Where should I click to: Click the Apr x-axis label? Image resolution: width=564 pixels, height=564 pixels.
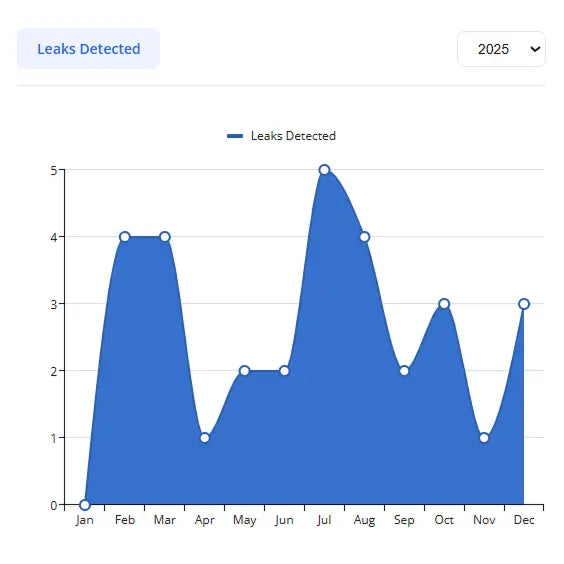205,520
